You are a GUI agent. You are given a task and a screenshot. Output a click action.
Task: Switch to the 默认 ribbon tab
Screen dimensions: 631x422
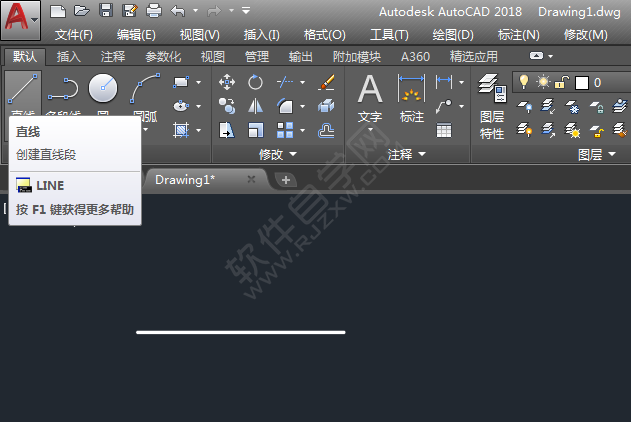point(25,57)
